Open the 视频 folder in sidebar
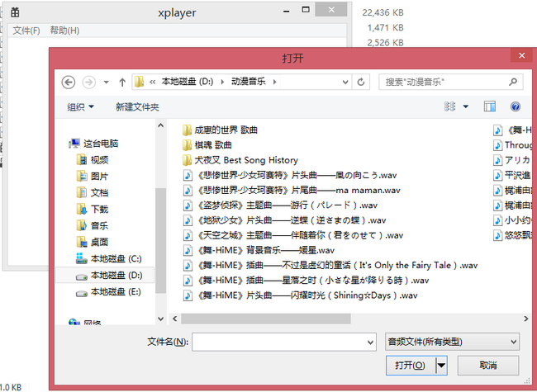537x392 pixels. (93, 160)
